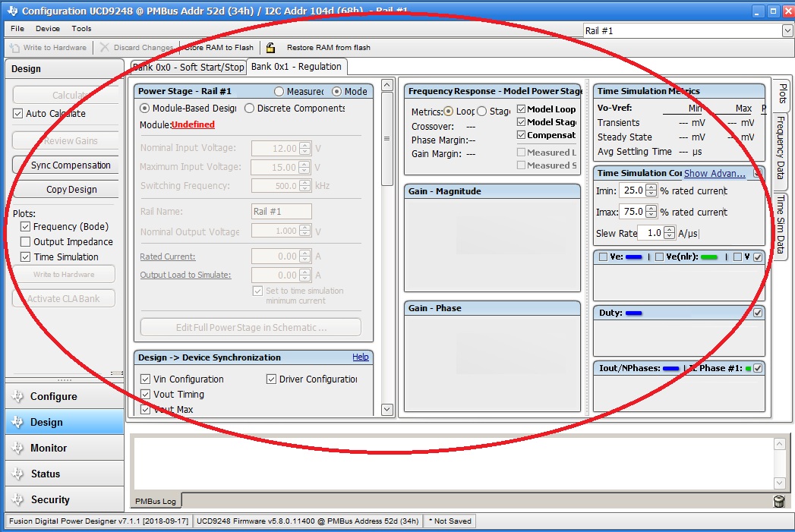This screenshot has width=795, height=532.
Task: Click the Imin percent input field
Action: pyautogui.click(x=633, y=190)
